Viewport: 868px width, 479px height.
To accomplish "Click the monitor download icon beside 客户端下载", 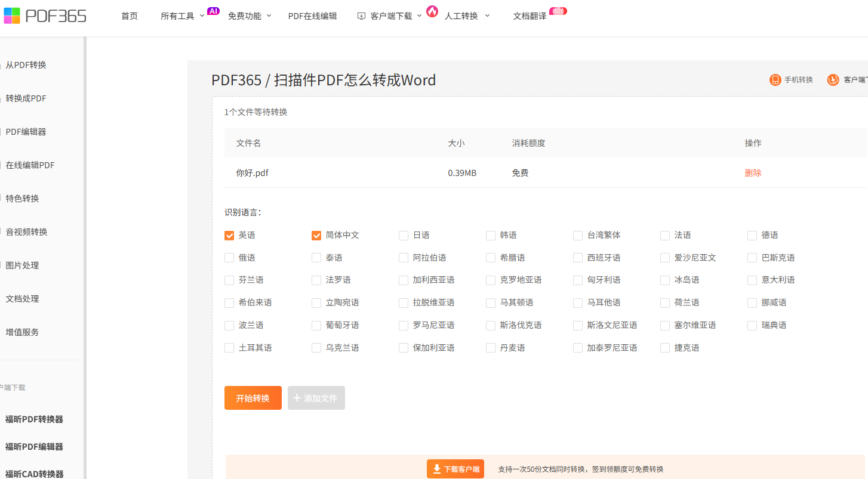I will 361,16.
